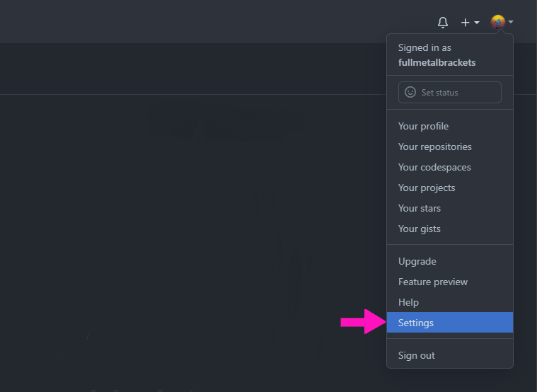Click the fullmetalbrackets username

437,63
